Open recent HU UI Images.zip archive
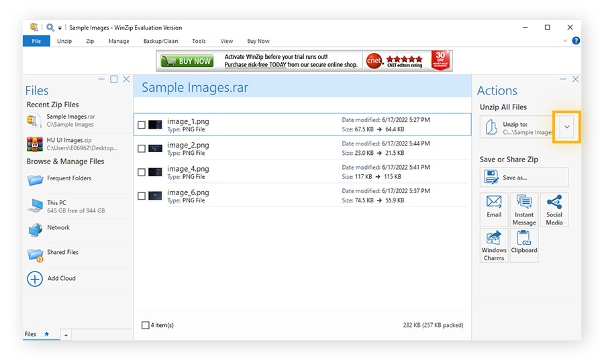This screenshot has height=364, width=604. [79, 144]
